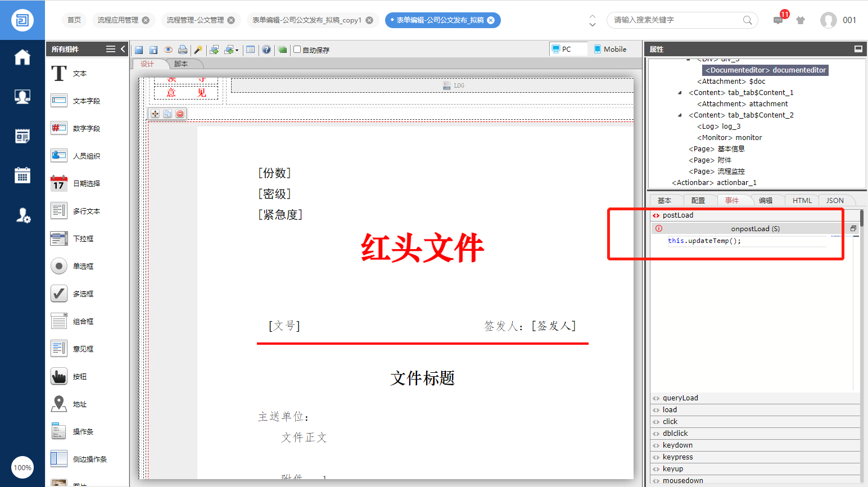Click the red delete icon above the document editor

[x=180, y=114]
